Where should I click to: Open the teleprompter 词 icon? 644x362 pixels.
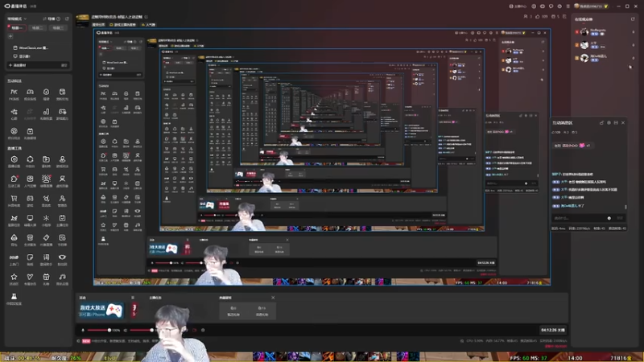coord(46,257)
